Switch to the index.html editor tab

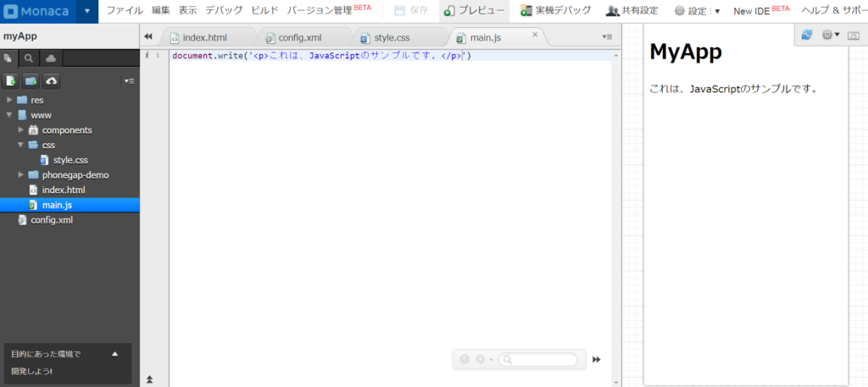[x=203, y=38]
